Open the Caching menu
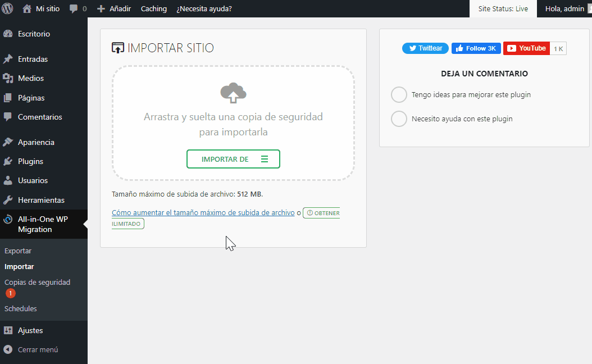This screenshot has height=364, width=592. [154, 8]
